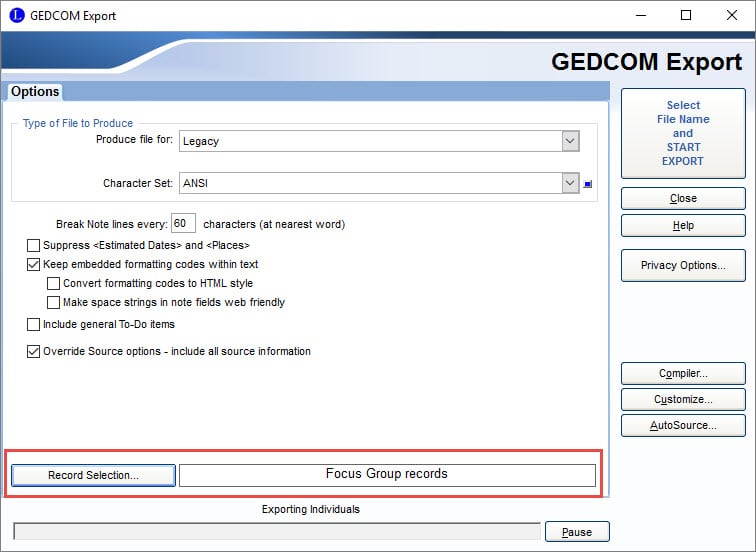This screenshot has width=756, height=552.
Task: Open AutoSource settings
Action: coord(683,425)
